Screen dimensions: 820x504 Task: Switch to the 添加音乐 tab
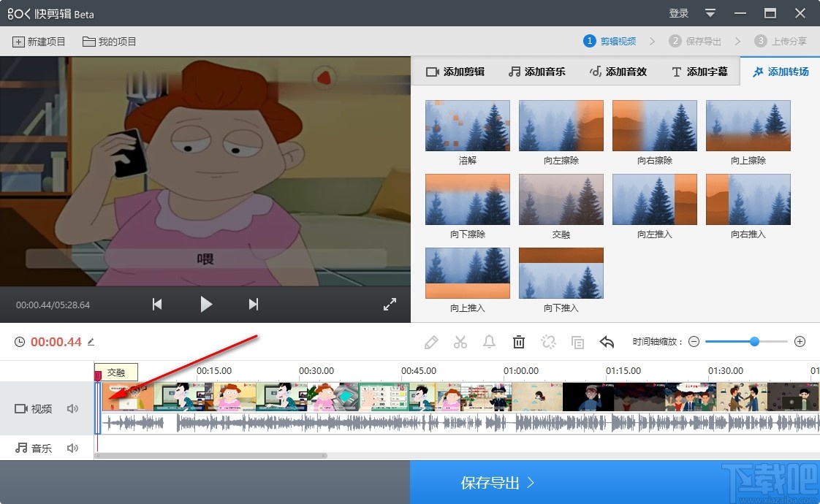click(536, 72)
